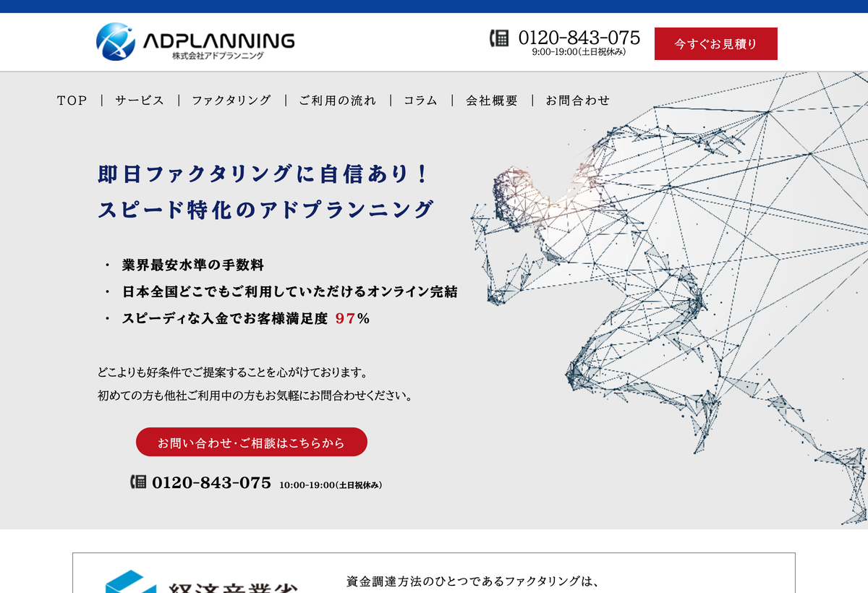Click the red 97 percentage figure
This screenshot has height=593, width=868.
(346, 318)
